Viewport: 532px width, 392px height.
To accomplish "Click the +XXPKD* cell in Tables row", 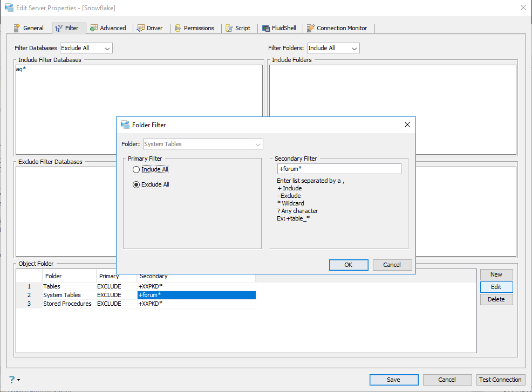I will [x=196, y=286].
